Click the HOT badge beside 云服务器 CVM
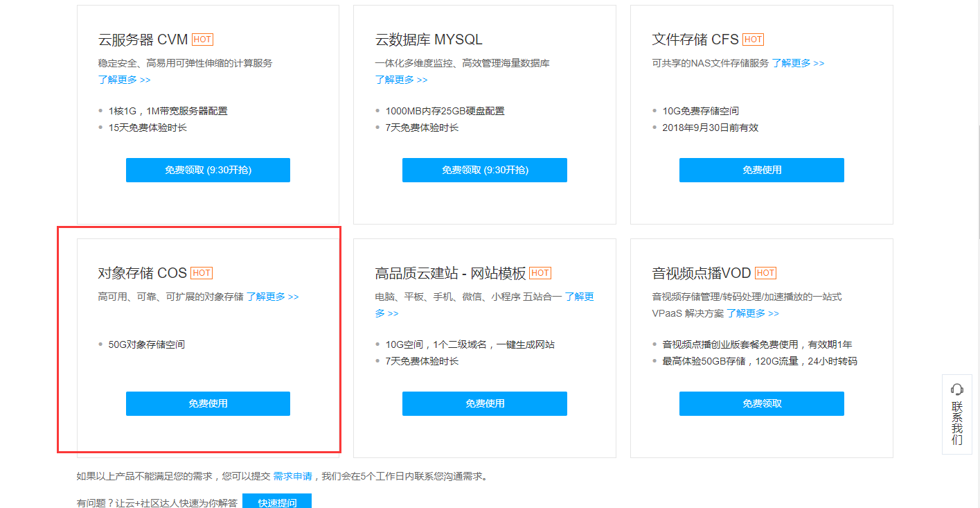980x508 pixels. pos(202,40)
